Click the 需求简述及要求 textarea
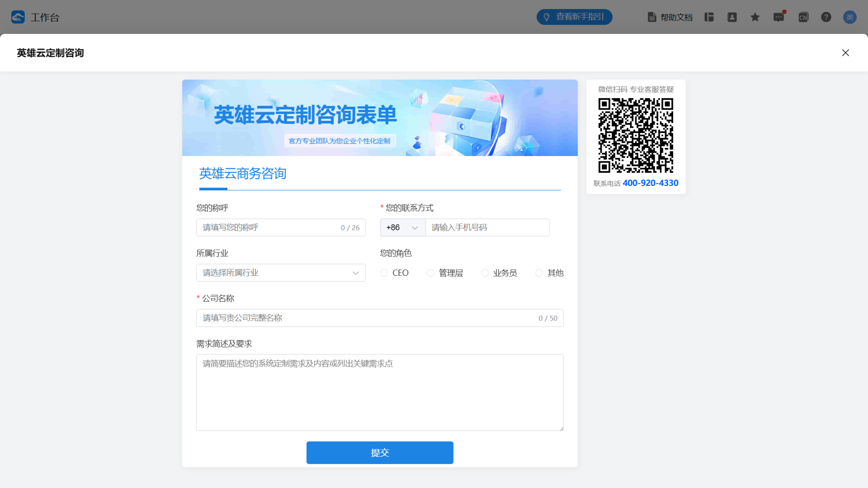The image size is (868, 488). pos(380,392)
